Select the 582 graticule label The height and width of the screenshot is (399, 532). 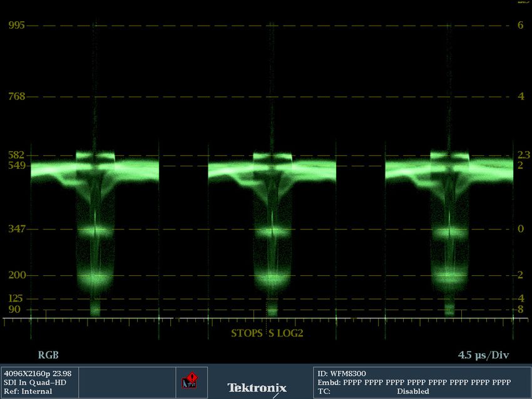[x=16, y=155]
